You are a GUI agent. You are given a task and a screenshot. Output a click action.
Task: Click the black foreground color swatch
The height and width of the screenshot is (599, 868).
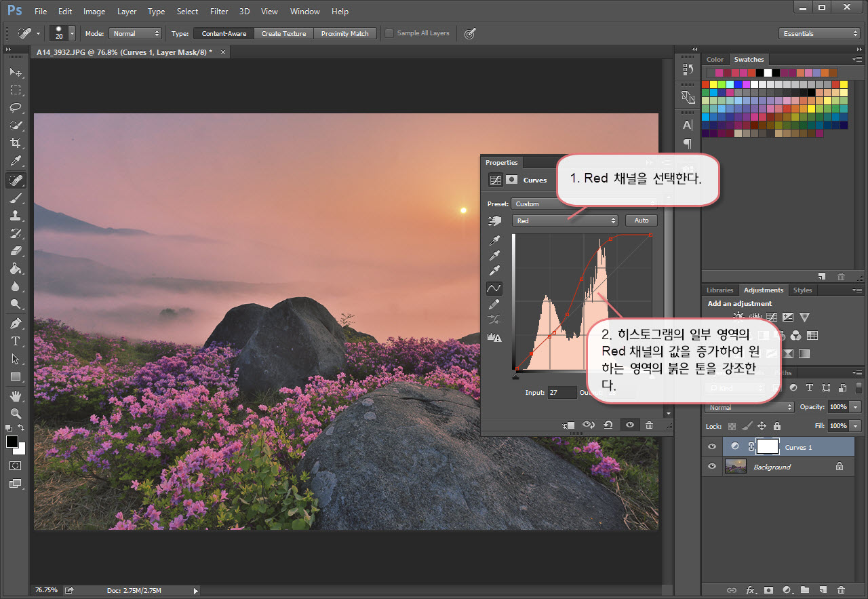coord(12,442)
